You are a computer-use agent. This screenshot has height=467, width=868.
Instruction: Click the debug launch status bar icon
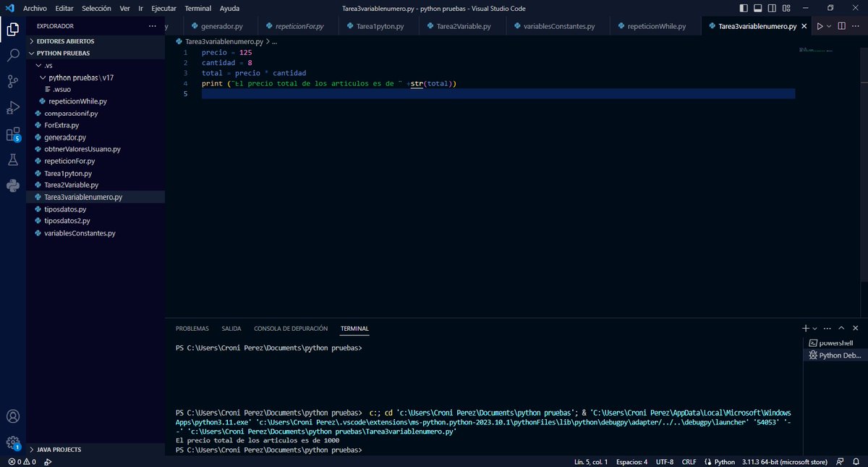[x=48, y=461]
